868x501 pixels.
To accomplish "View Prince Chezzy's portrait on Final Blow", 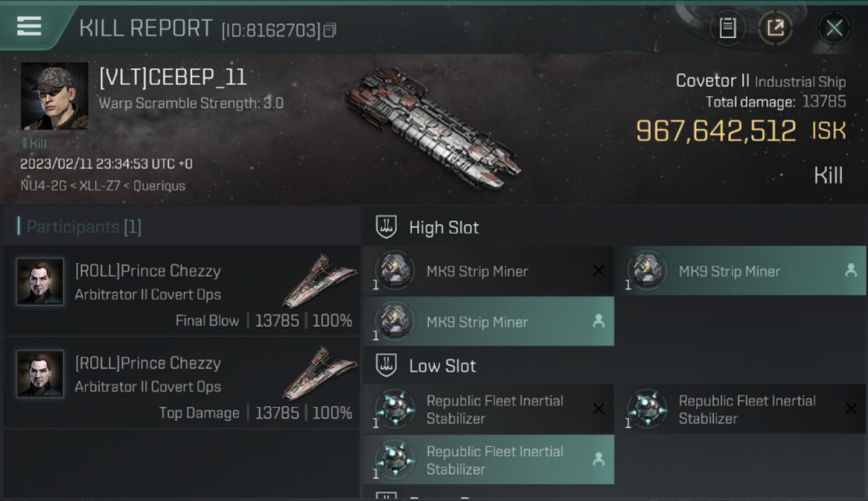I will 41,282.
